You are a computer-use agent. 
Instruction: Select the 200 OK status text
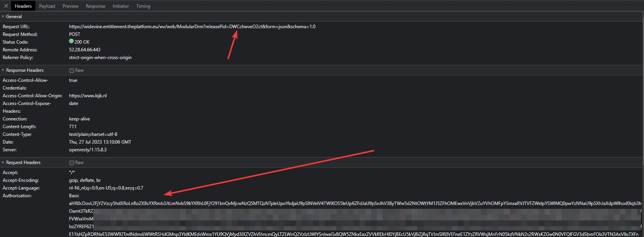click(x=82, y=42)
